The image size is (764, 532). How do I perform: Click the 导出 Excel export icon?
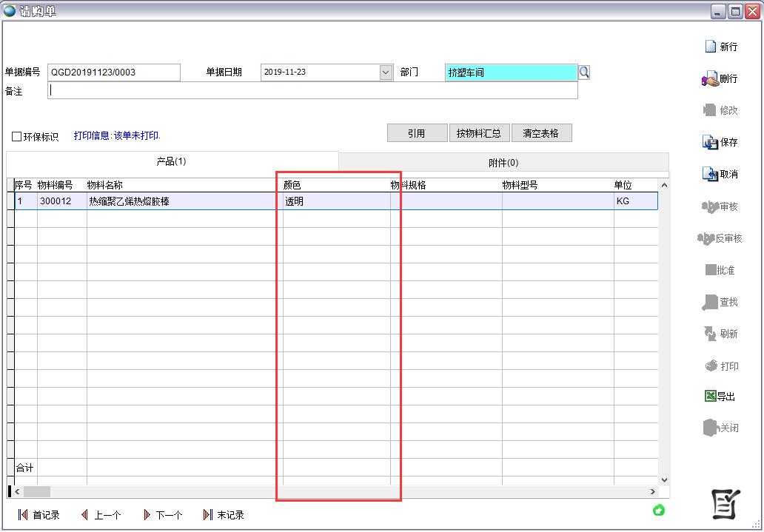(x=710, y=397)
